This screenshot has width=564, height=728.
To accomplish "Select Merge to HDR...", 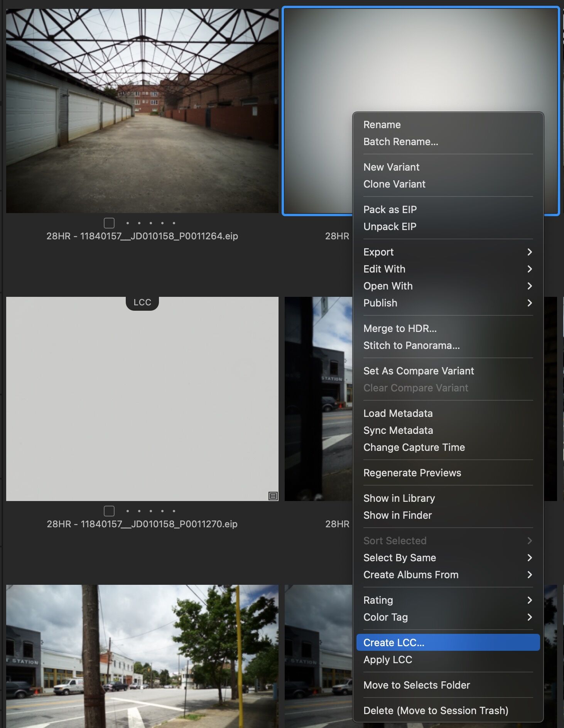I will pyautogui.click(x=448, y=328).
